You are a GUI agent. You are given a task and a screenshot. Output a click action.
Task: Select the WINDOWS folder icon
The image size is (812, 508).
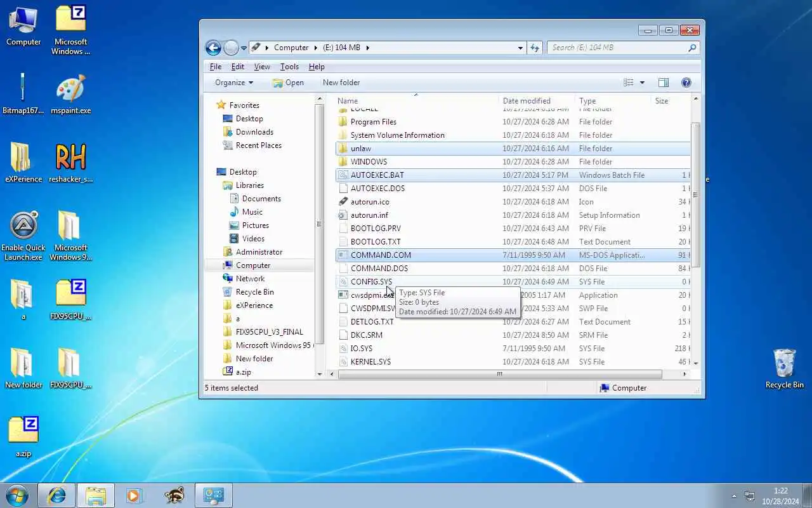point(343,162)
